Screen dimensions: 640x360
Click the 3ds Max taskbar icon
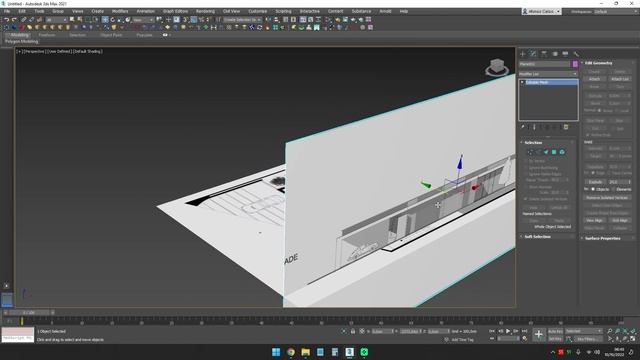[349, 352]
